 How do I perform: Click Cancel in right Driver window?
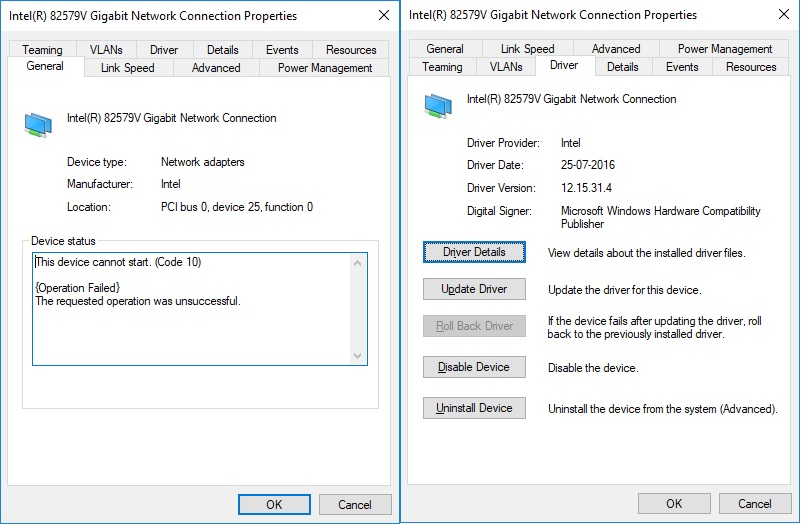pos(755,504)
